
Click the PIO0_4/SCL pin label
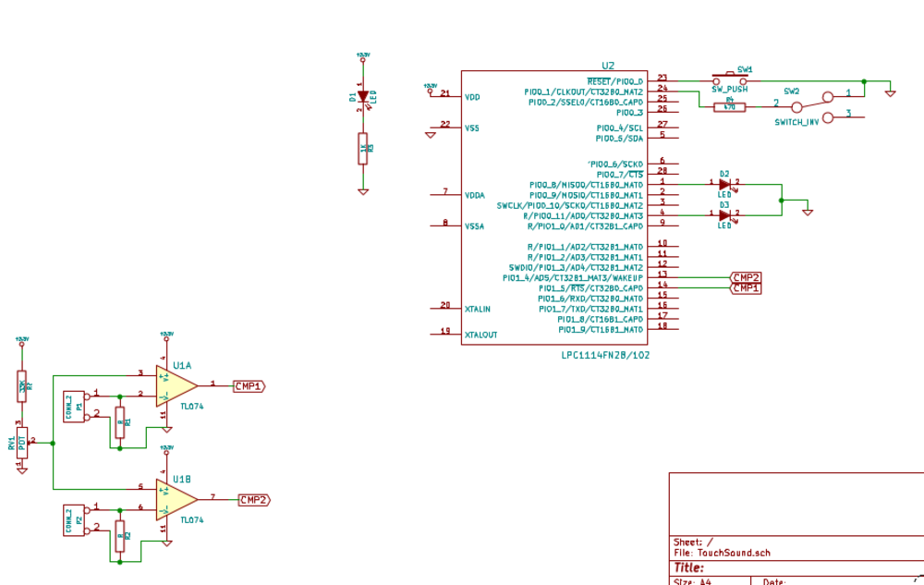pos(619,128)
